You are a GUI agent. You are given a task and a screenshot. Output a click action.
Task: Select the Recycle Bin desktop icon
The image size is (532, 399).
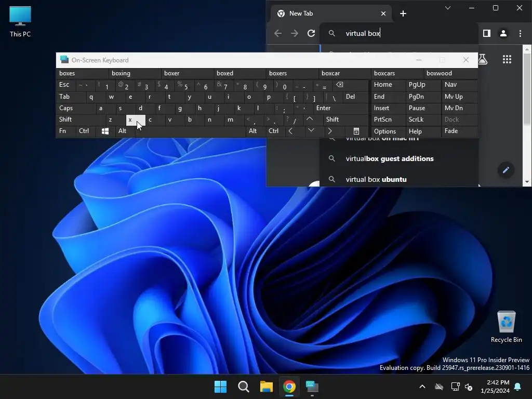tap(506, 327)
